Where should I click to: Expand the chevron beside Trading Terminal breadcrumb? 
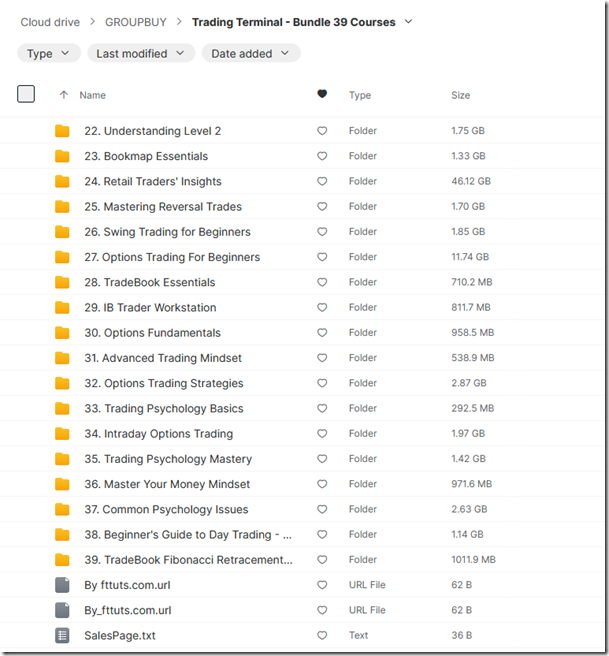[x=409, y=22]
